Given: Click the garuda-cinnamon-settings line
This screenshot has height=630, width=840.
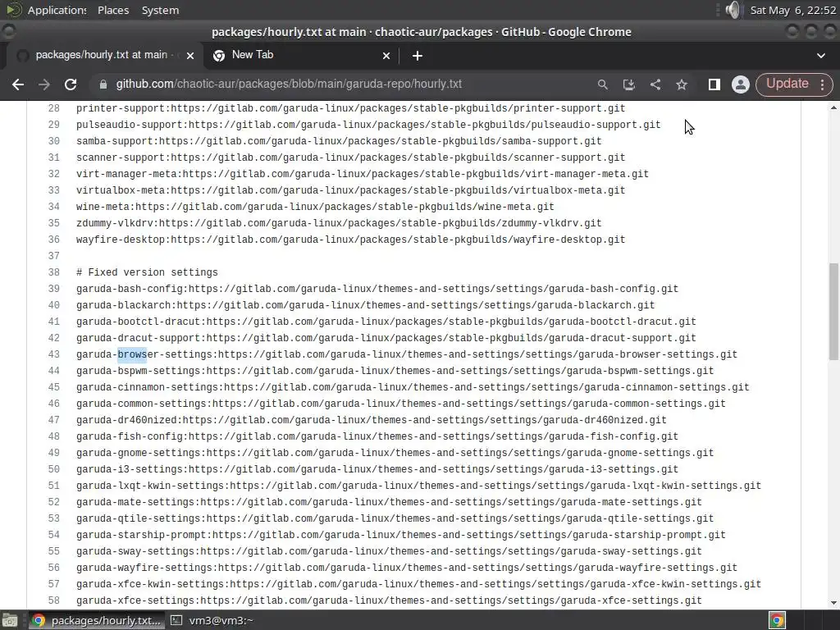Looking at the screenshot, I should click(413, 387).
